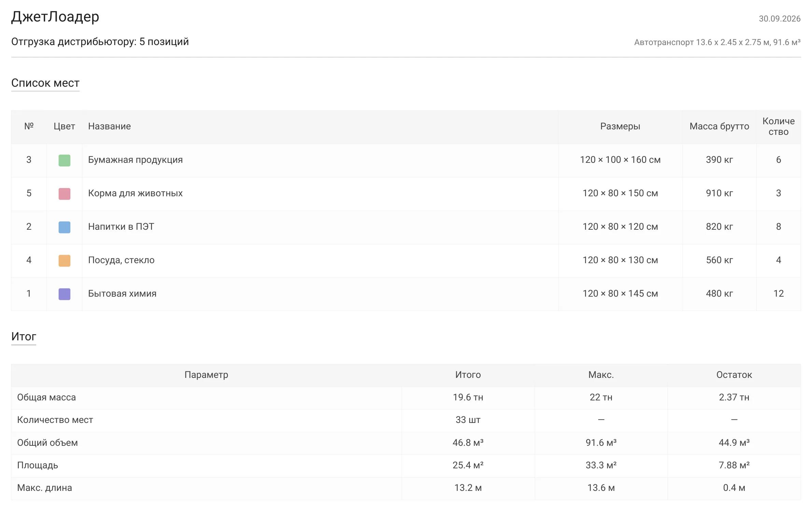This screenshot has width=812, height=511.
Task: Click the Параметр column header
Action: [206, 375]
